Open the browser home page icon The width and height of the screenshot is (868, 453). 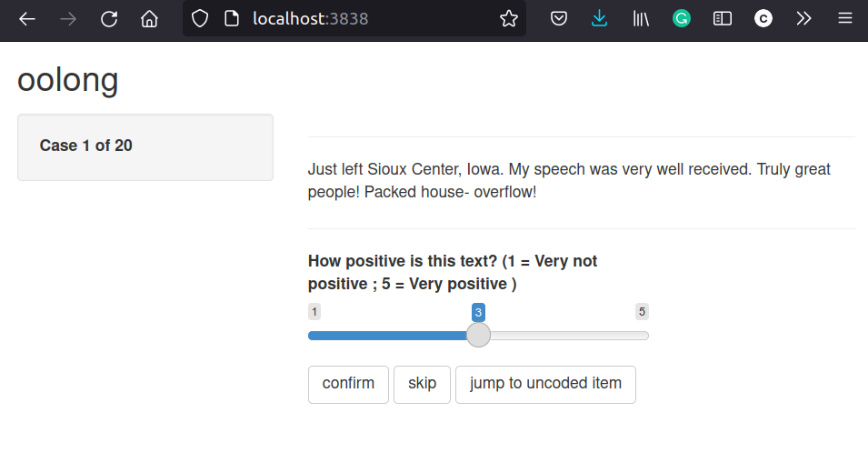click(149, 19)
